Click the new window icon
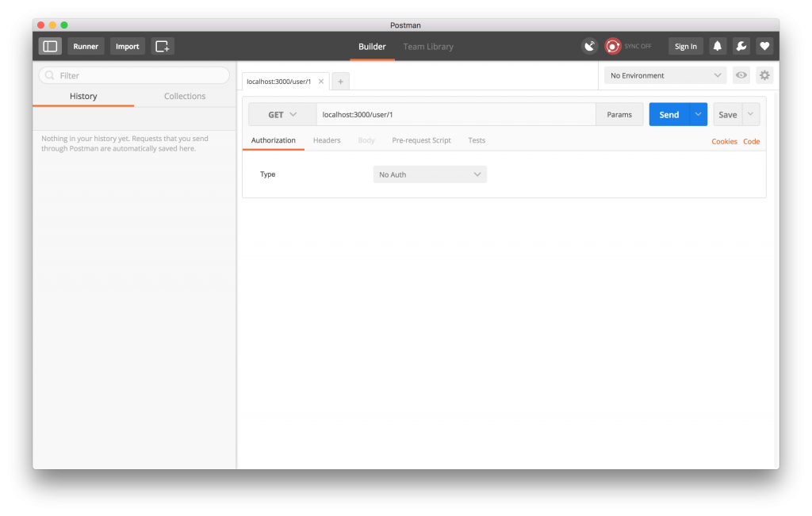Screen dimensions: 812x516 point(163,46)
